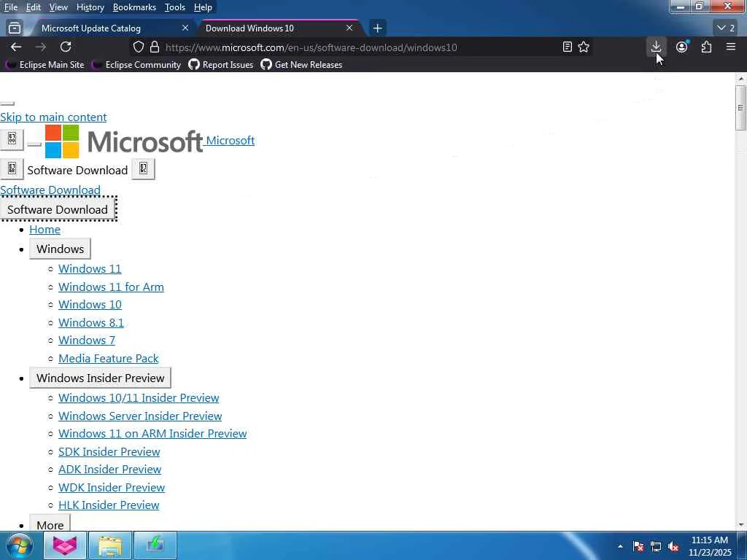The width and height of the screenshot is (747, 560).
Task: Go back to the previous page
Action: (16, 47)
